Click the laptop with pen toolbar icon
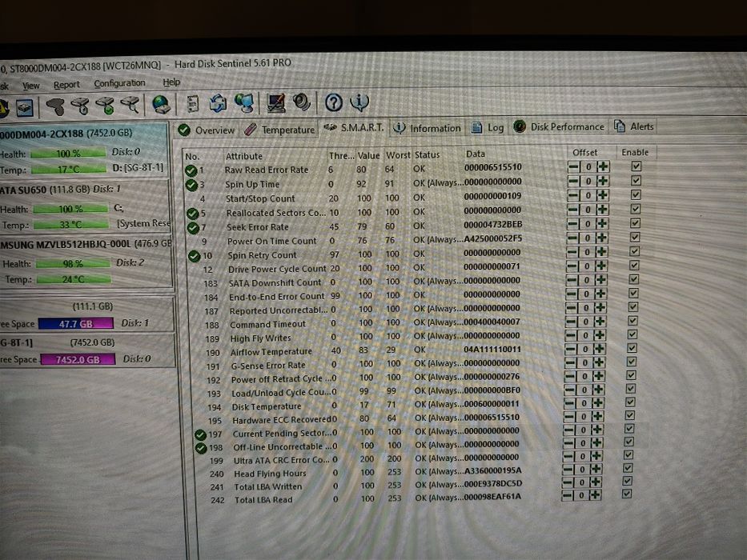 (276, 103)
